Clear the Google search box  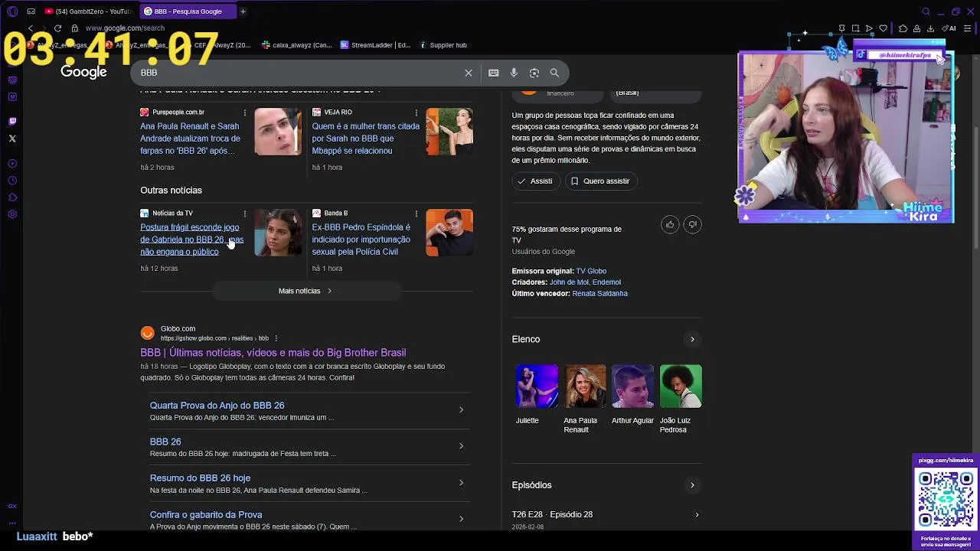[x=469, y=73]
